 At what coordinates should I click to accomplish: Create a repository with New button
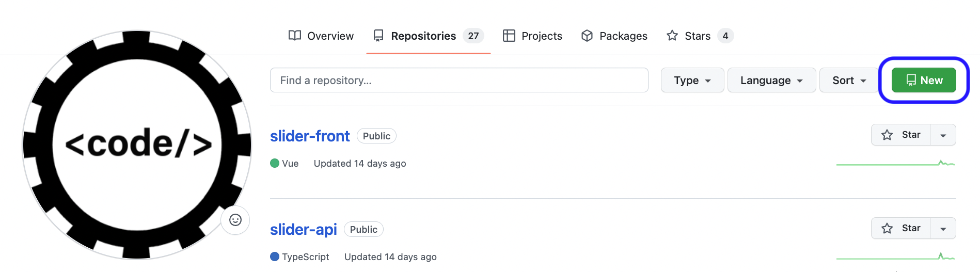(924, 81)
